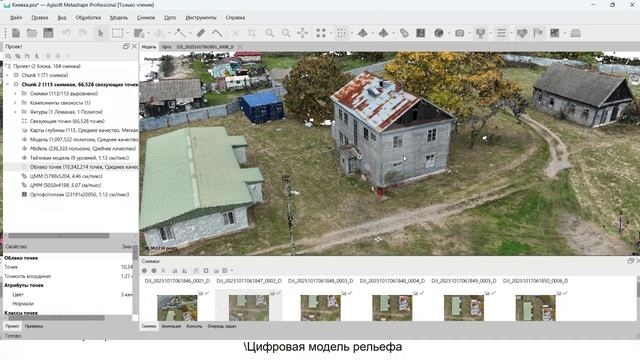The height and width of the screenshot is (360, 640).
Task: Click the Project panel horizontal scrollbar
Action: tap(59, 236)
